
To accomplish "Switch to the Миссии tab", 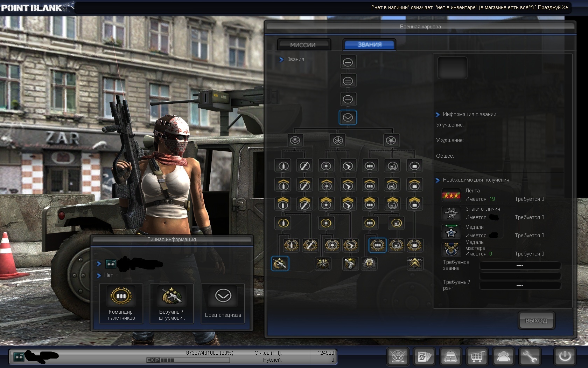I will [x=303, y=45].
